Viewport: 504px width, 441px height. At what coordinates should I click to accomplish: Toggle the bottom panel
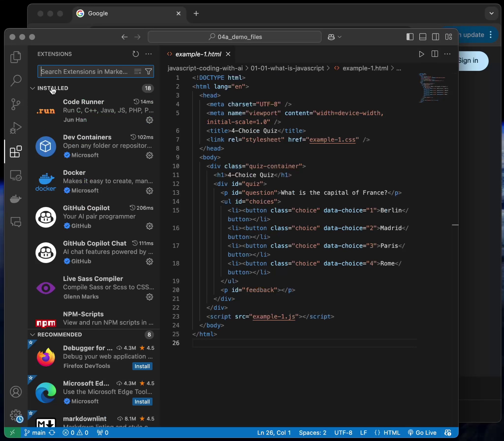(423, 37)
